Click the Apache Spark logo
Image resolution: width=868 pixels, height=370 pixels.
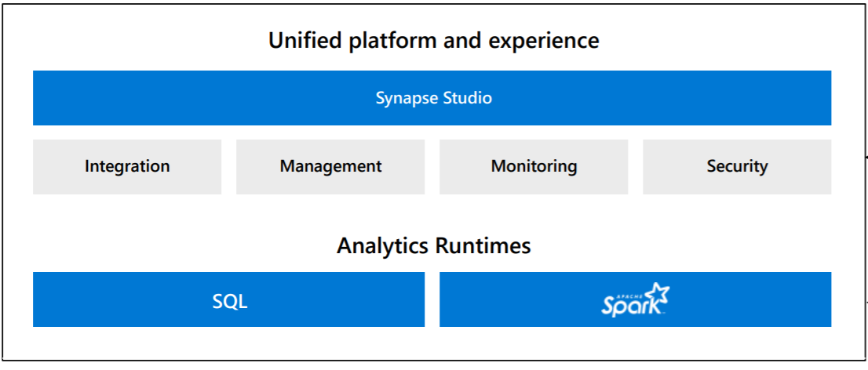pos(636,299)
